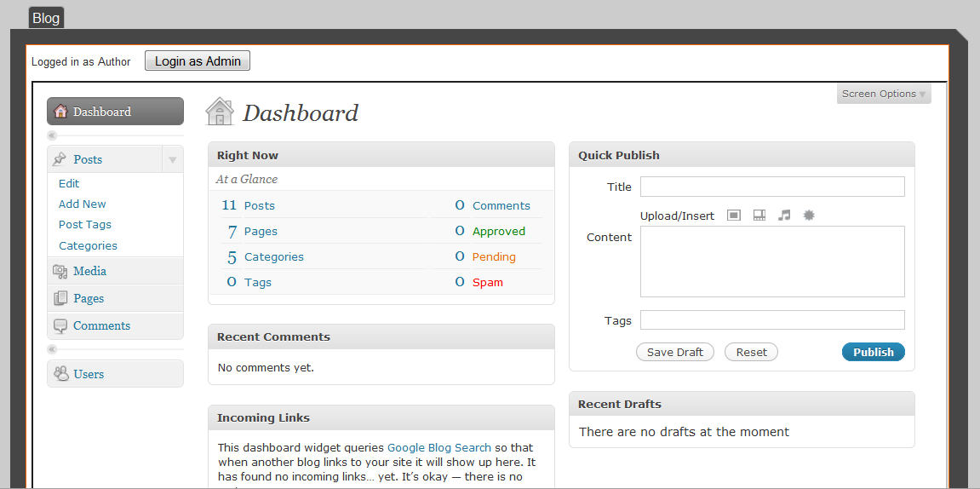Click the Add Media star icon

[810, 216]
